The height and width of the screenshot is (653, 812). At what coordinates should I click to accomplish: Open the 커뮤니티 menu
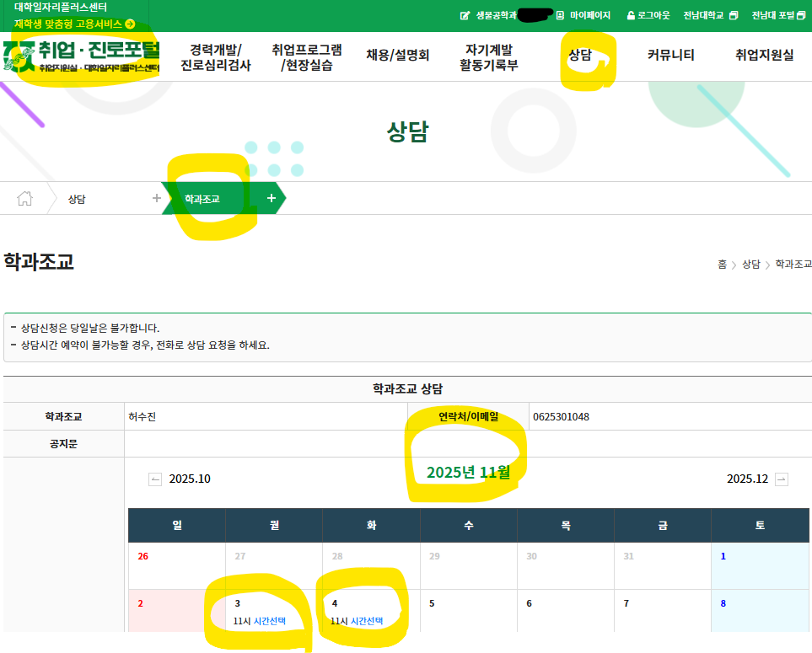(x=670, y=56)
